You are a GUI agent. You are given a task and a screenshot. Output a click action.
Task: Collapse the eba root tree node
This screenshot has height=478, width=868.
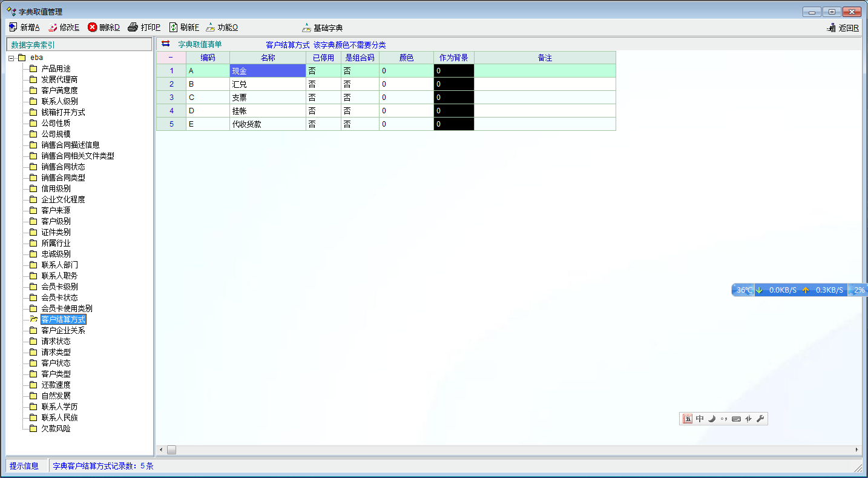12,58
